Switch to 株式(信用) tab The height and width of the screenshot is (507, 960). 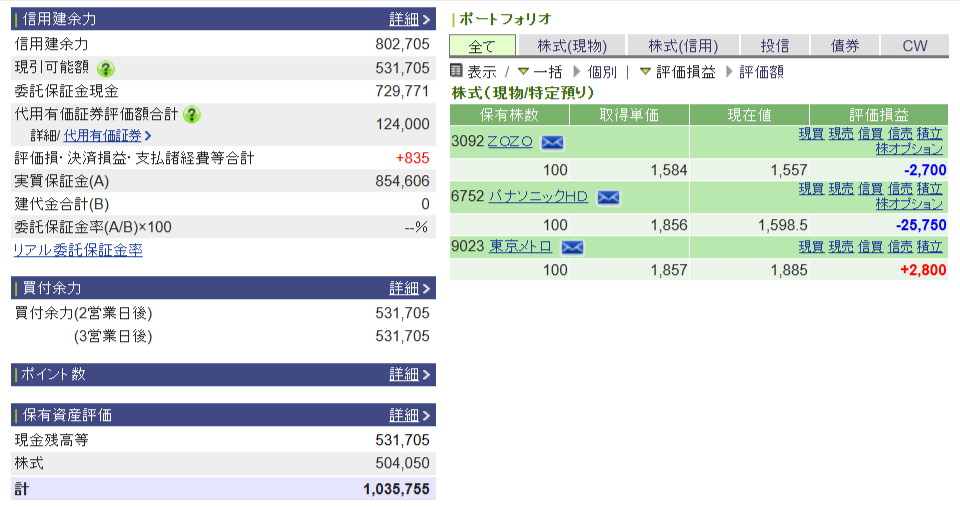[x=683, y=46]
